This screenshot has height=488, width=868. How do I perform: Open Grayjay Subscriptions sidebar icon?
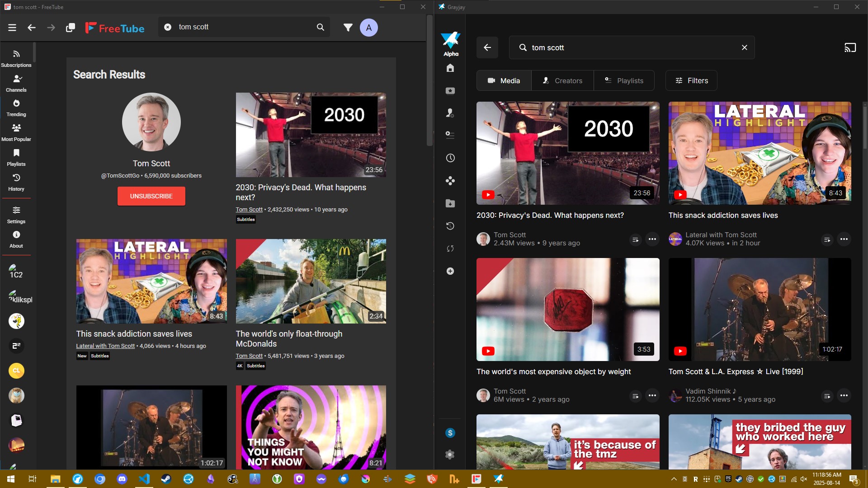click(450, 91)
